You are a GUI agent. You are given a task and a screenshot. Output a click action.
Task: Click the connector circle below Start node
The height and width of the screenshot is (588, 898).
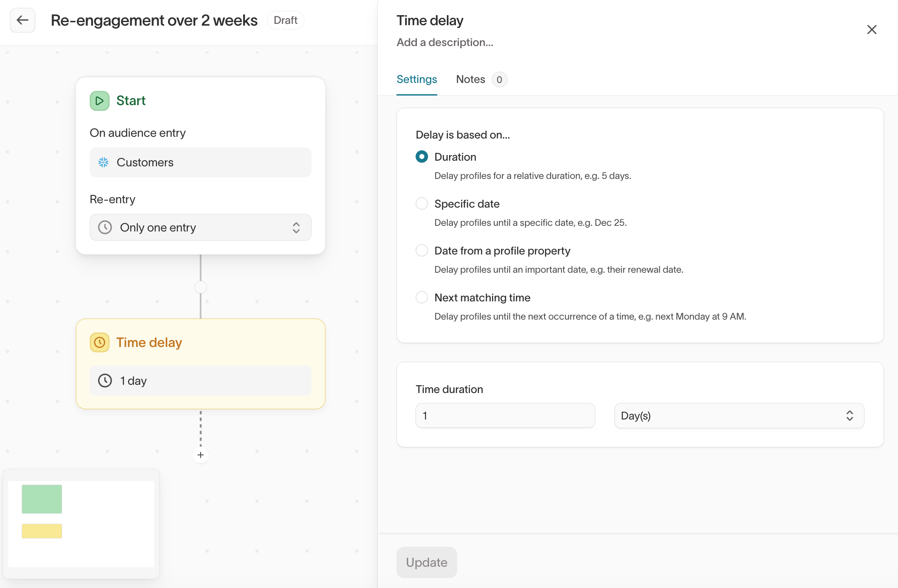pos(201,287)
